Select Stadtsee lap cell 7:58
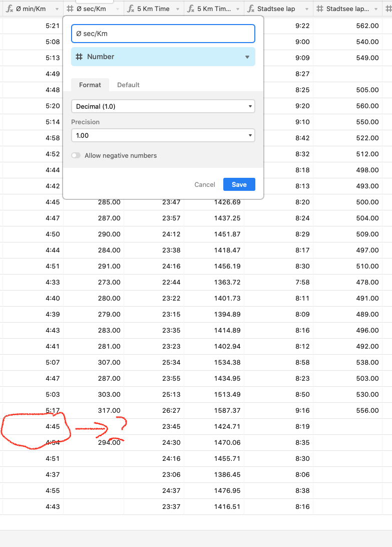The height and width of the screenshot is (547, 392). 279,282
